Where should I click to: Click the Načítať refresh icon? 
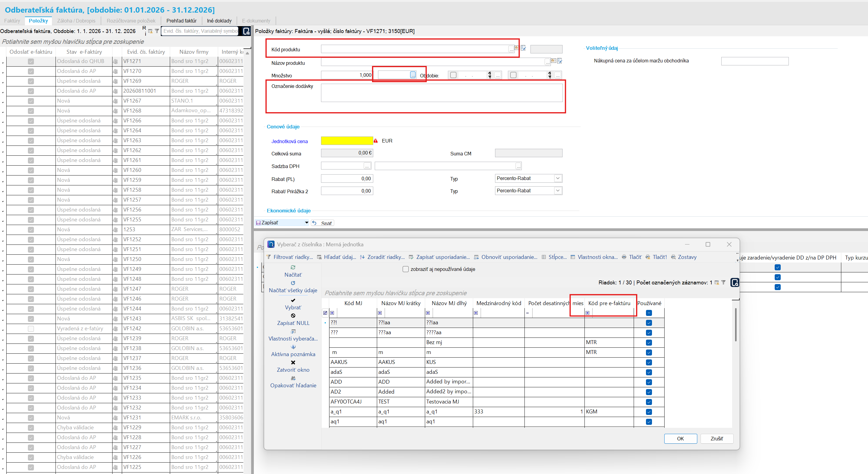[293, 267]
